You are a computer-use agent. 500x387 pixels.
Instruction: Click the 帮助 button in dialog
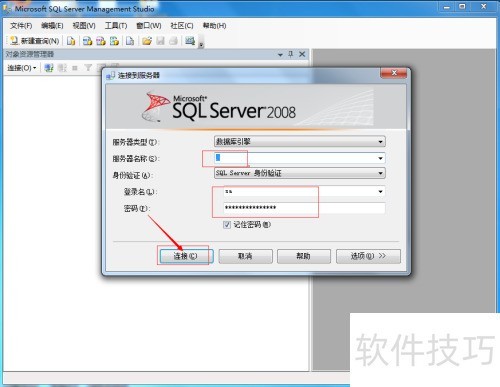(x=304, y=256)
